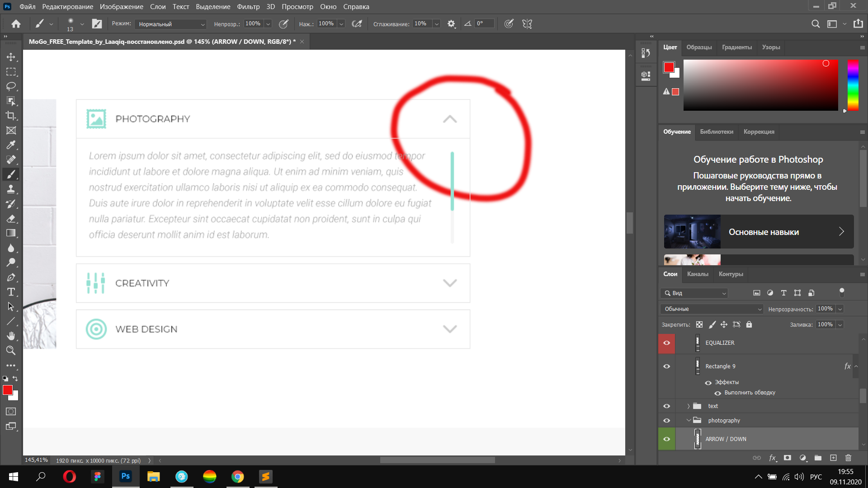Image resolution: width=868 pixels, height=488 pixels.
Task: Expand the text layer group
Action: point(689,406)
